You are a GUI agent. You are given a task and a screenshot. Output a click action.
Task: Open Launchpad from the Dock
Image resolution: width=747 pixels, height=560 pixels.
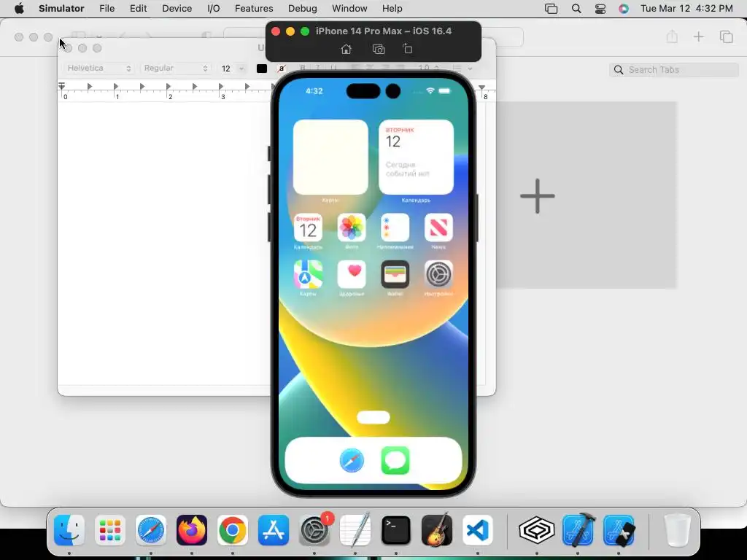click(x=110, y=530)
